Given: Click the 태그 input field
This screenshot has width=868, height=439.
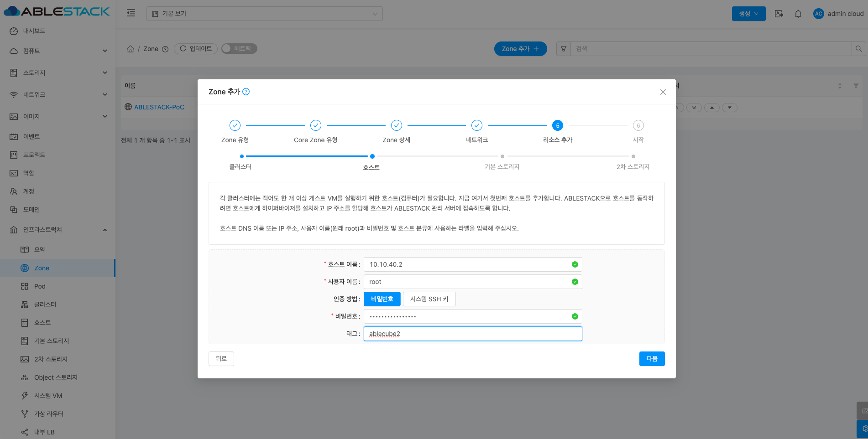Looking at the screenshot, I should [473, 334].
